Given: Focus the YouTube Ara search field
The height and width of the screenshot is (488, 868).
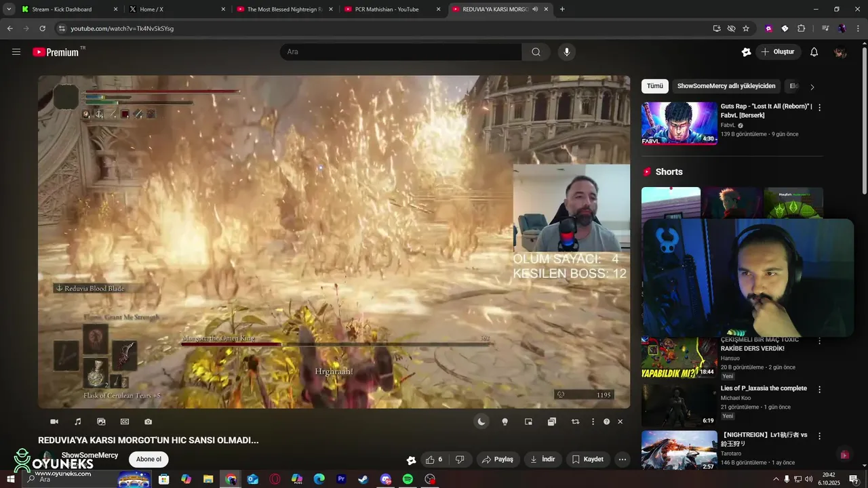Looking at the screenshot, I should coord(401,52).
